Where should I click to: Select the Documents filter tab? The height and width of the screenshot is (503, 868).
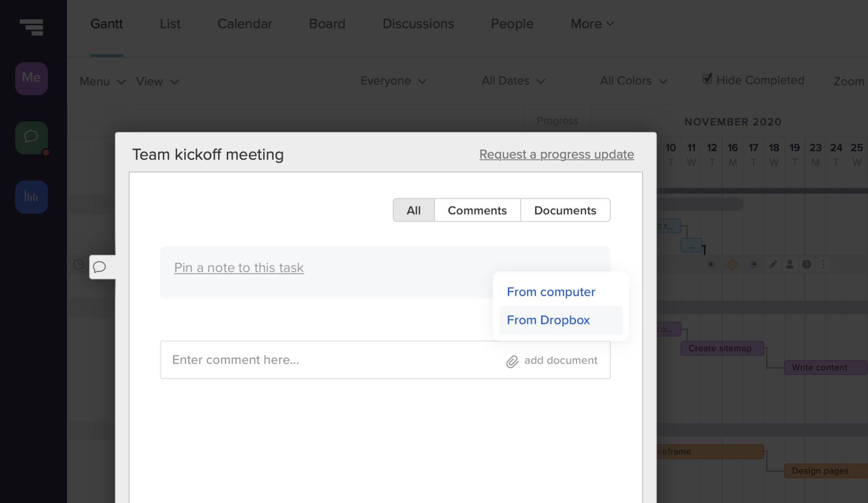coord(565,210)
